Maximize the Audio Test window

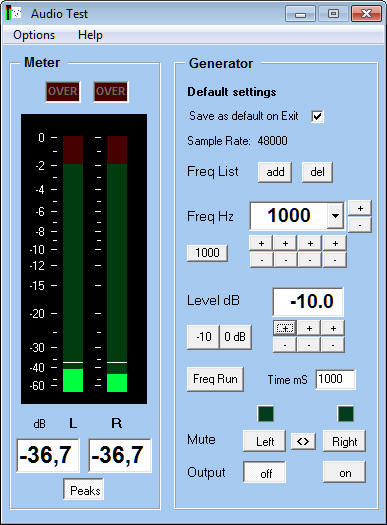point(333,14)
